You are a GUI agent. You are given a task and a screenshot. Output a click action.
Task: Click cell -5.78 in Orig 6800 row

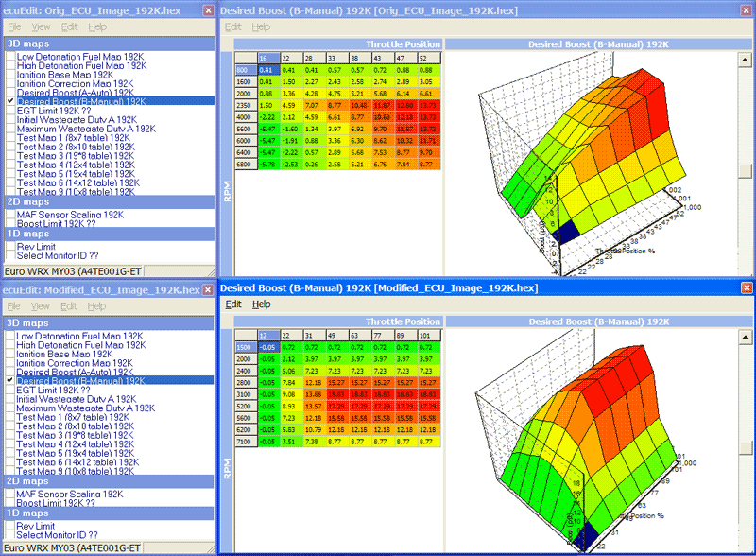click(x=268, y=165)
